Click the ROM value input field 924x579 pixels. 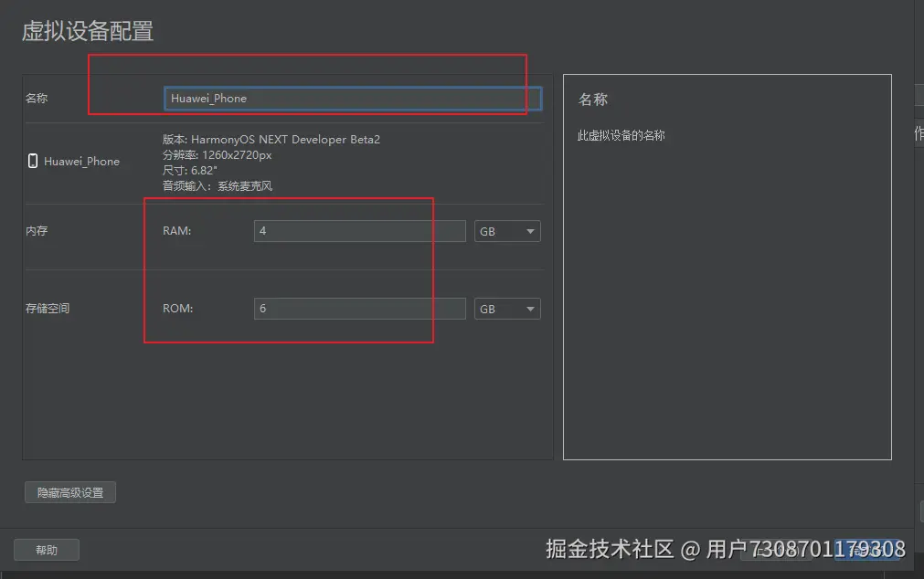click(359, 309)
